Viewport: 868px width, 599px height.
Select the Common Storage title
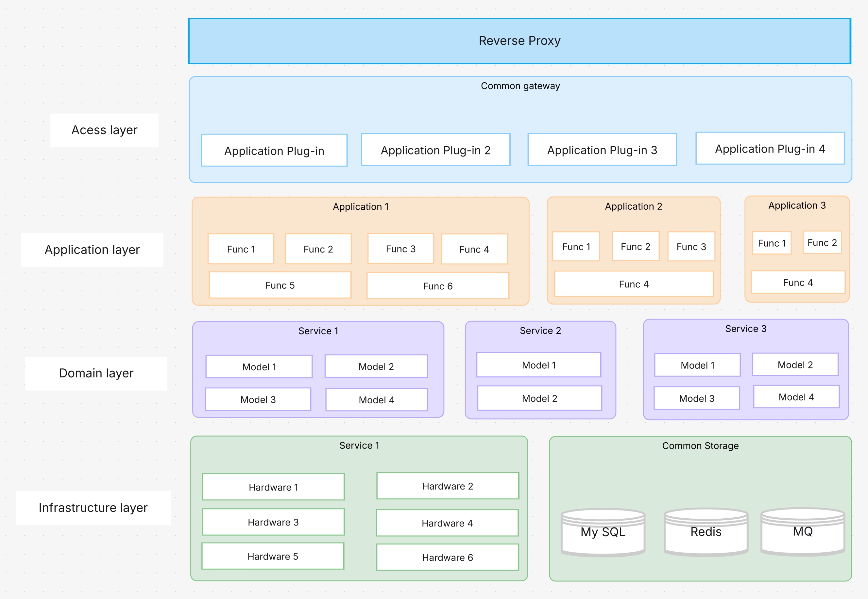(700, 446)
